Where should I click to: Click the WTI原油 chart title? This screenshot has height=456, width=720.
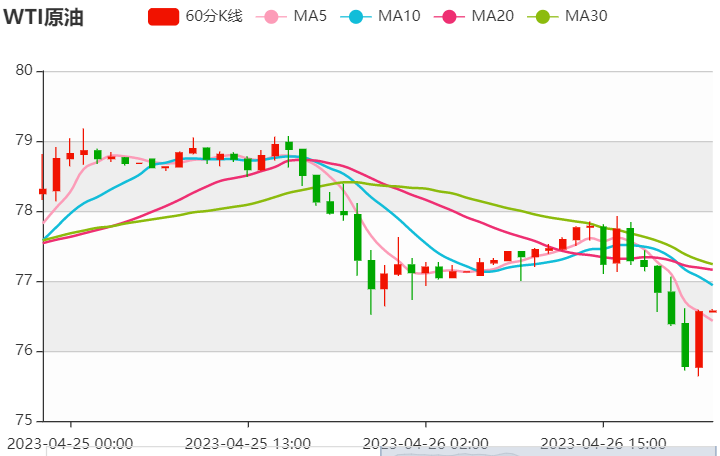tap(43, 17)
